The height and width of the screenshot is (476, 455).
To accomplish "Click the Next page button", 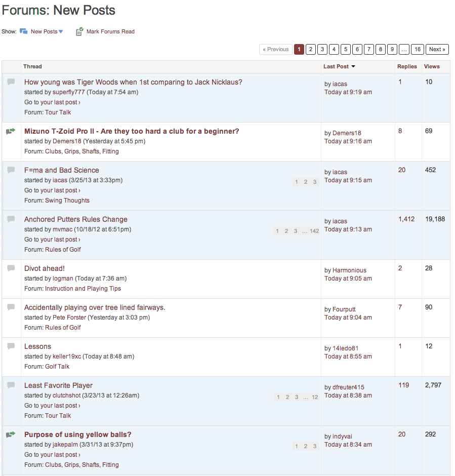I will 437,49.
